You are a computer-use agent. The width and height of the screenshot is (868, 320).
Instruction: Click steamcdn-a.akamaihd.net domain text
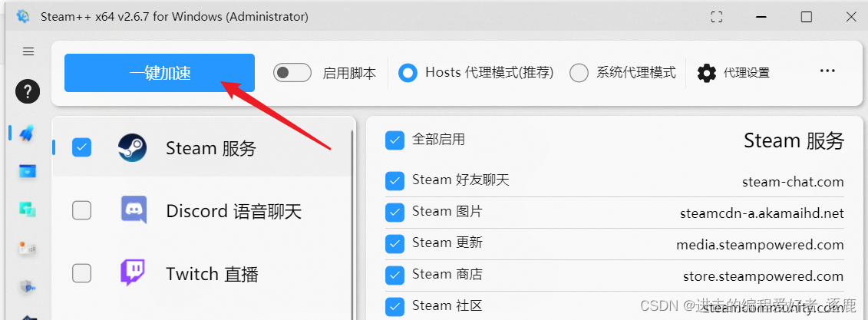click(762, 213)
